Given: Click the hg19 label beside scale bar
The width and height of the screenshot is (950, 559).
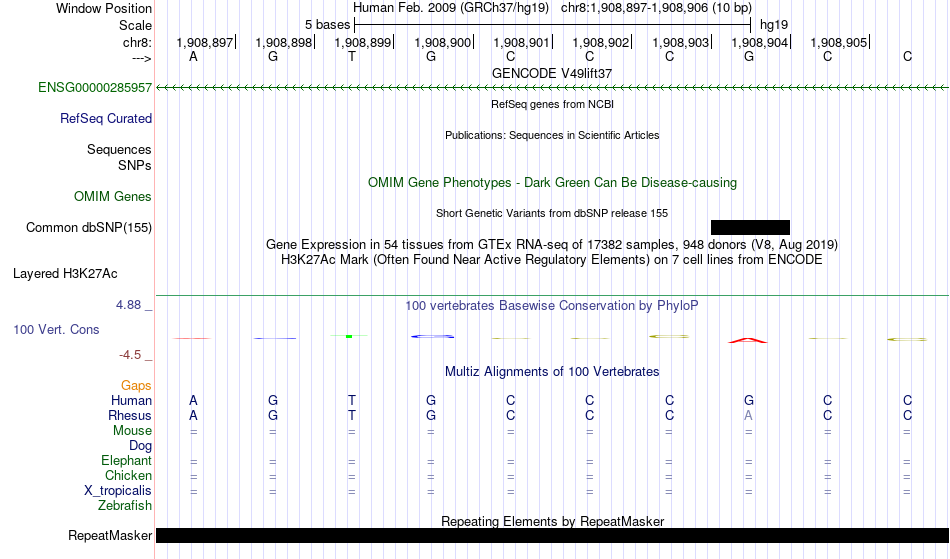Looking at the screenshot, I should (774, 25).
